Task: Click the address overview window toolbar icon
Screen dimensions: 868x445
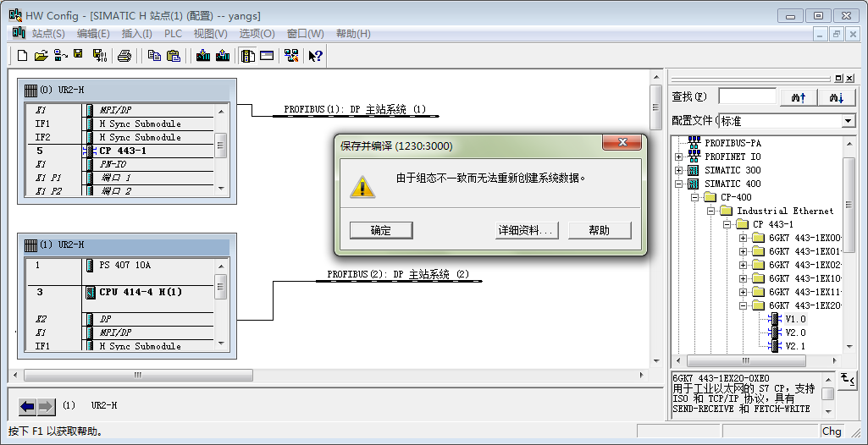Action: coord(268,55)
